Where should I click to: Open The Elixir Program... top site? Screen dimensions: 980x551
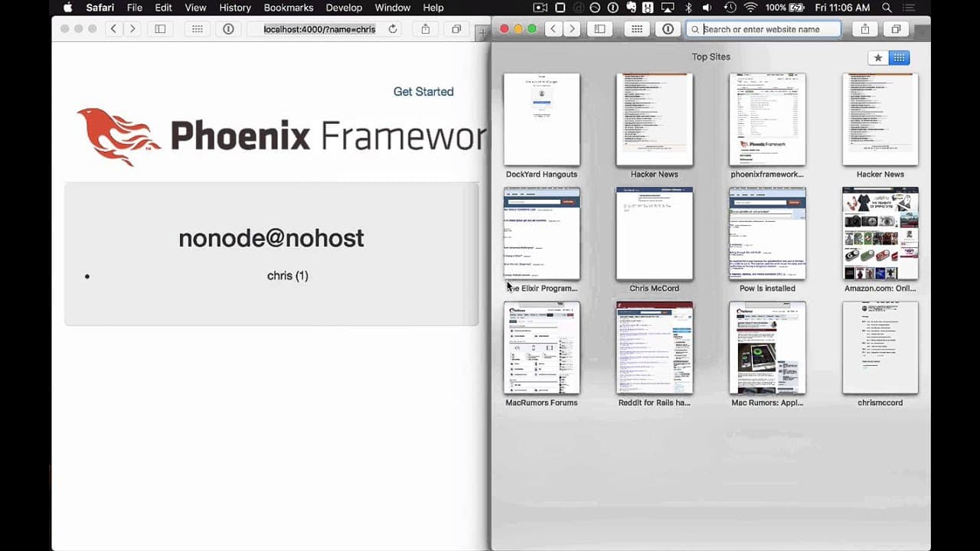(x=541, y=233)
